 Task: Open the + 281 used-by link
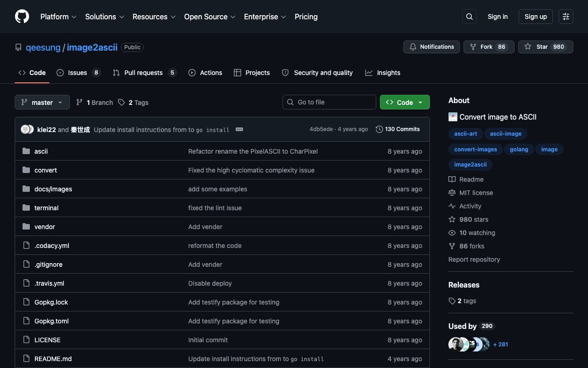tap(500, 345)
